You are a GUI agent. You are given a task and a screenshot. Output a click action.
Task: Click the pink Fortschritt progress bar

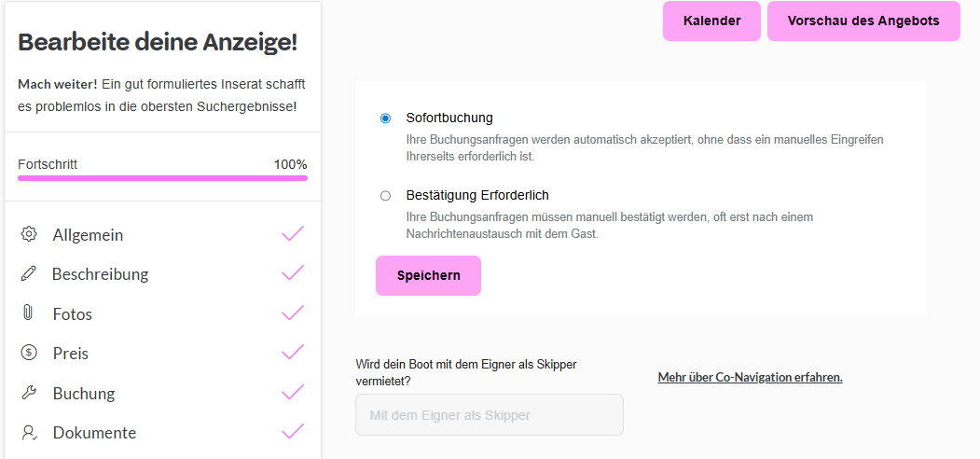162,177
